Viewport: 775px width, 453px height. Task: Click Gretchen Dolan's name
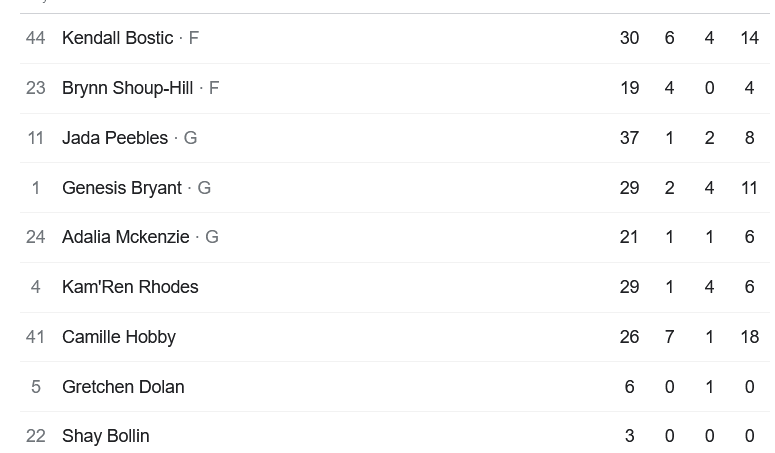[x=123, y=387]
